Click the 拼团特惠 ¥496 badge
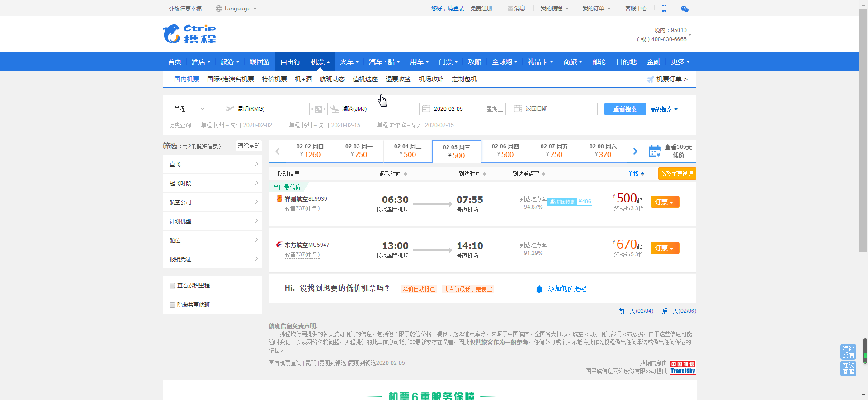Image resolution: width=868 pixels, height=400 pixels. point(570,202)
